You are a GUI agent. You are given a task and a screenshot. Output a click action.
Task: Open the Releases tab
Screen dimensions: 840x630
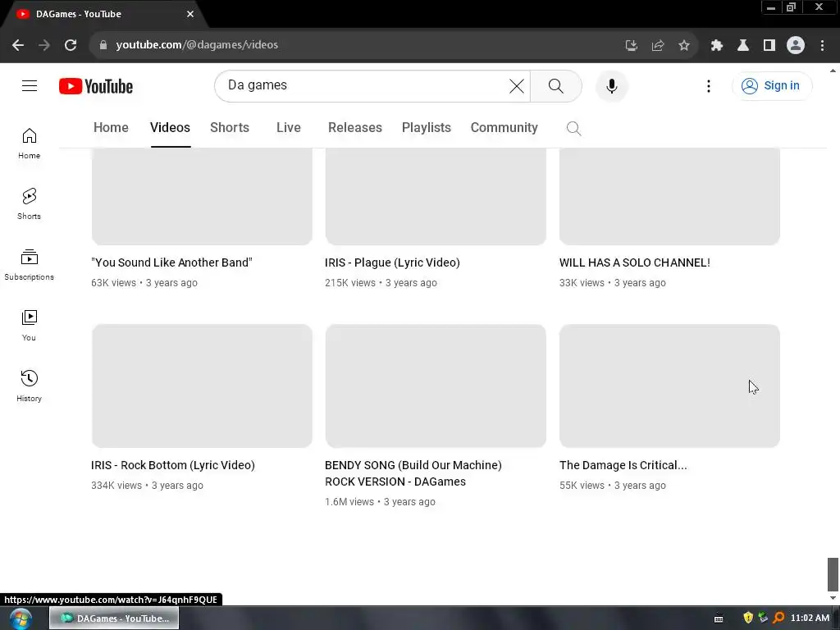354,127
